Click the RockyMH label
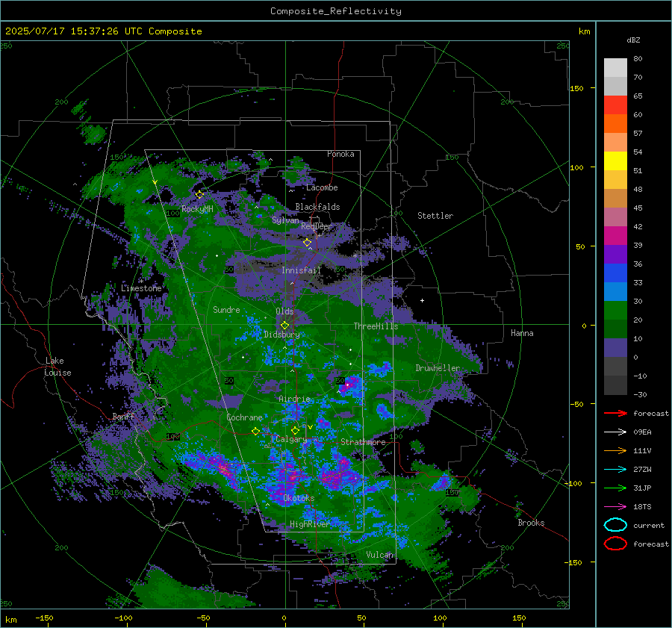This screenshot has width=672, height=628. (x=197, y=209)
